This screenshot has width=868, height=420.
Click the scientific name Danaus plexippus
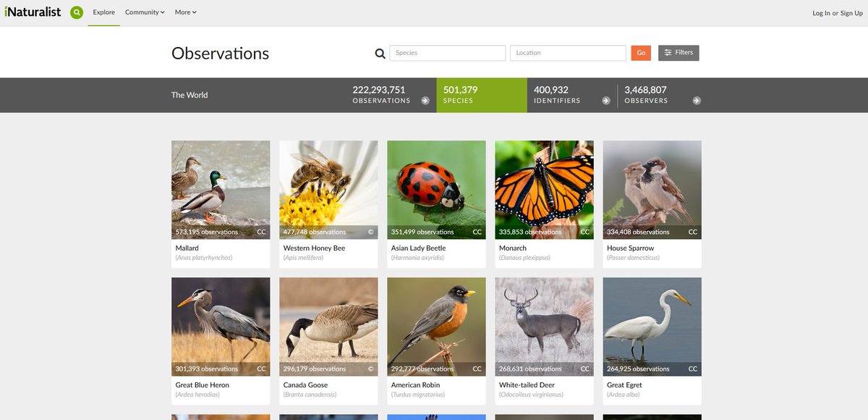click(x=524, y=258)
